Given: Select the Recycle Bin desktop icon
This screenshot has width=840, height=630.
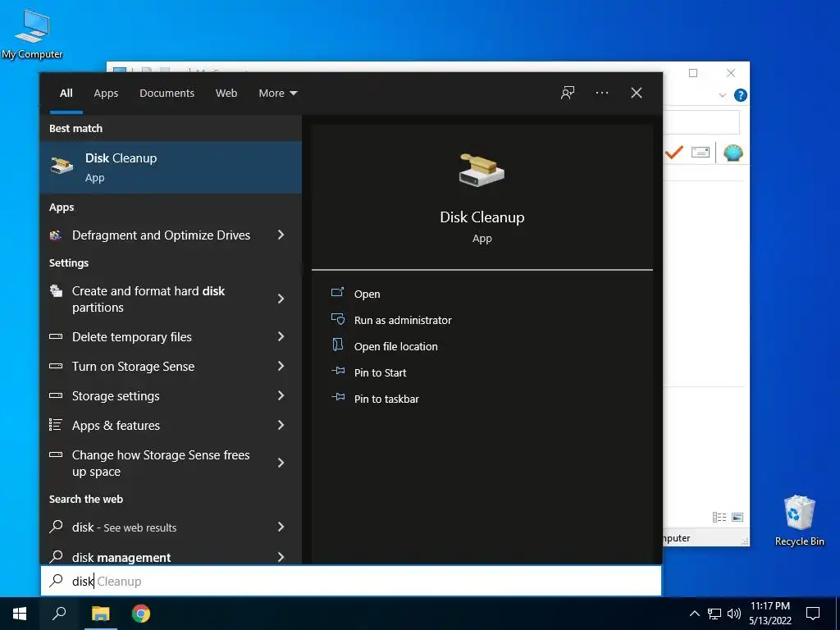Looking at the screenshot, I should click(x=799, y=521).
